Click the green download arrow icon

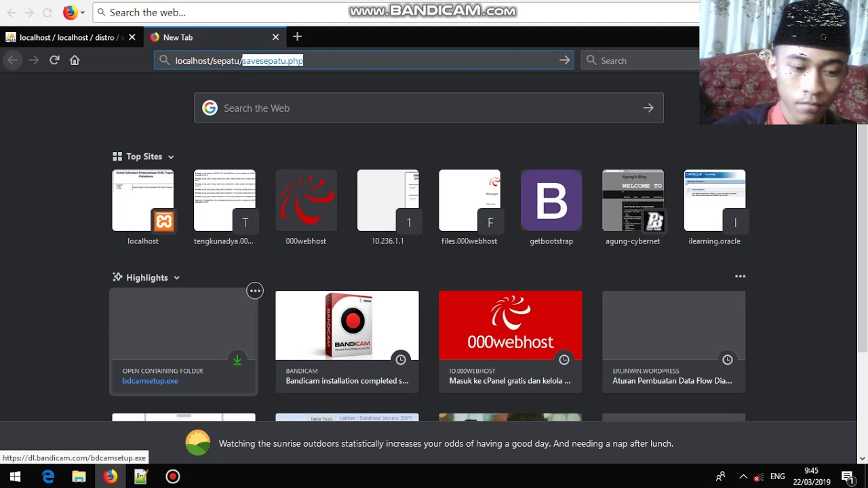pyautogui.click(x=237, y=360)
